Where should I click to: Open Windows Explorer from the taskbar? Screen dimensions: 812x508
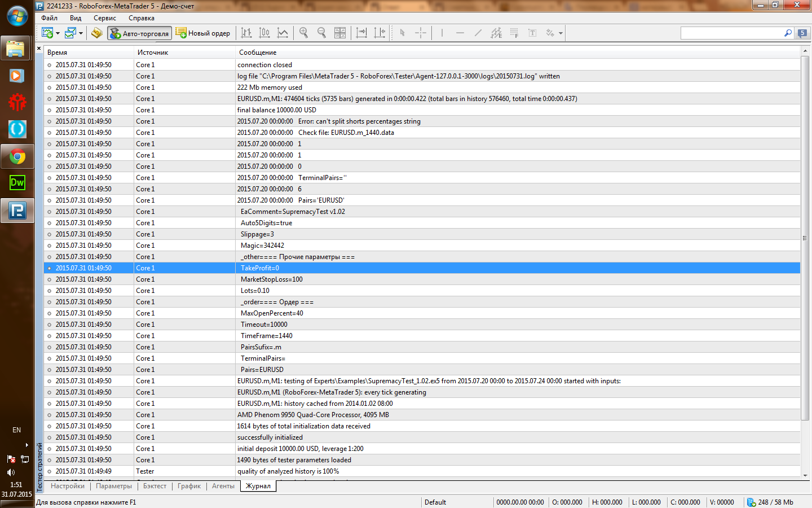(x=17, y=49)
